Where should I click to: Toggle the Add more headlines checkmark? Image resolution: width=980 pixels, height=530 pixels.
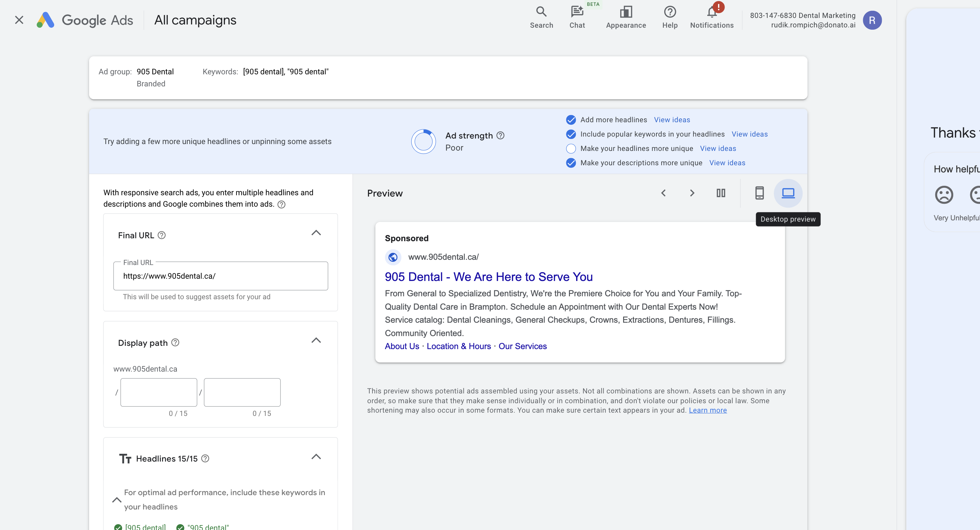point(571,120)
